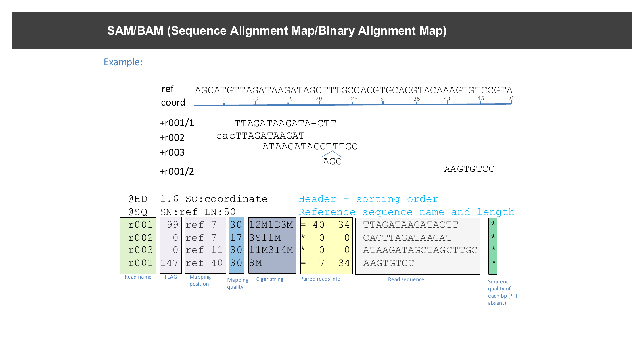Click the aligned read cacTTAGATAAGAT
Viewport: 644px width, 362px height.
point(260,136)
